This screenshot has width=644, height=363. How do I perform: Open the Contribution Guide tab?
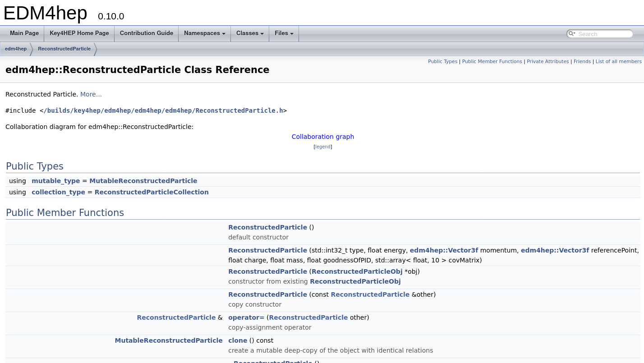tap(147, 33)
